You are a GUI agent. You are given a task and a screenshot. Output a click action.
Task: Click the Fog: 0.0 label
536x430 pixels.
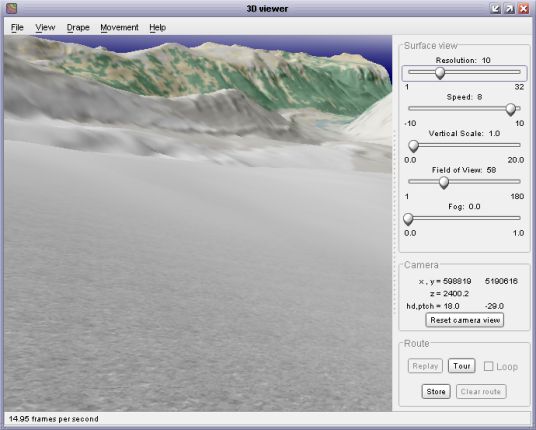click(x=464, y=207)
